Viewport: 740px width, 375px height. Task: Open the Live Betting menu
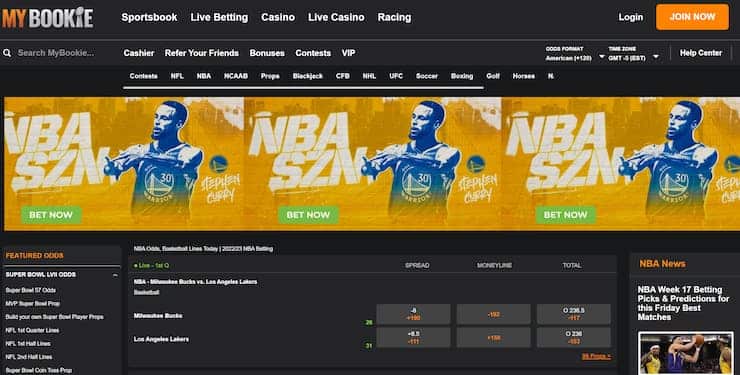[x=219, y=17]
